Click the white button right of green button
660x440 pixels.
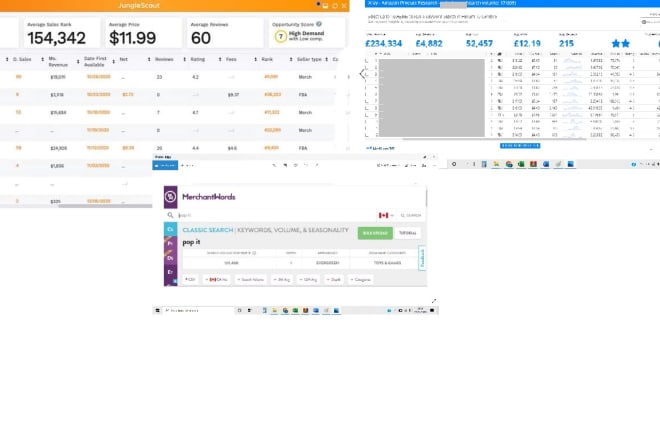(407, 233)
